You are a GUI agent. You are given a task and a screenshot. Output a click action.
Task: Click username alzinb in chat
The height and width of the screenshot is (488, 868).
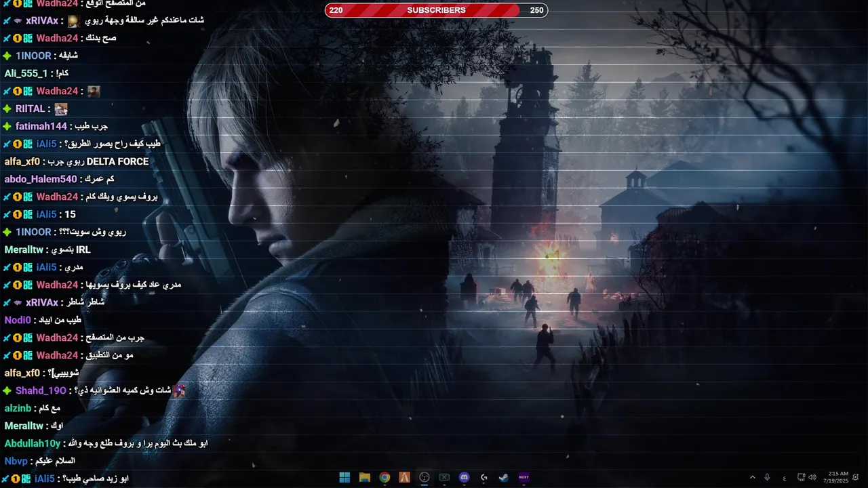tap(18, 408)
